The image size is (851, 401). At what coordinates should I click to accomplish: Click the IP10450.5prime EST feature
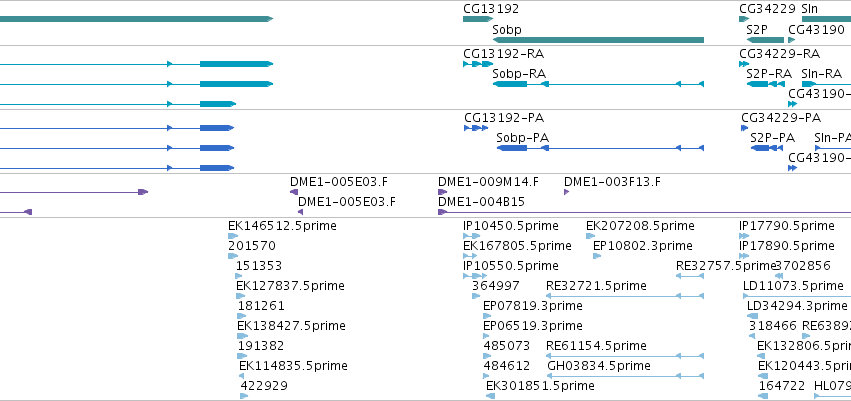[472, 236]
